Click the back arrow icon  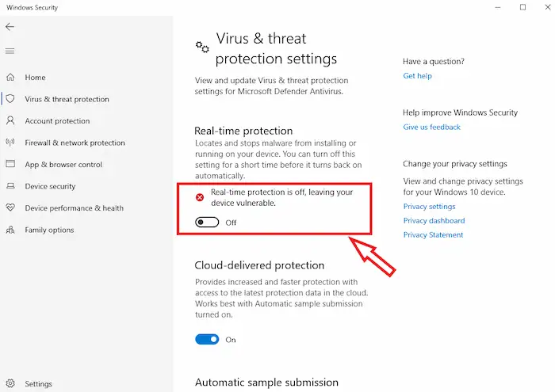pos(10,27)
